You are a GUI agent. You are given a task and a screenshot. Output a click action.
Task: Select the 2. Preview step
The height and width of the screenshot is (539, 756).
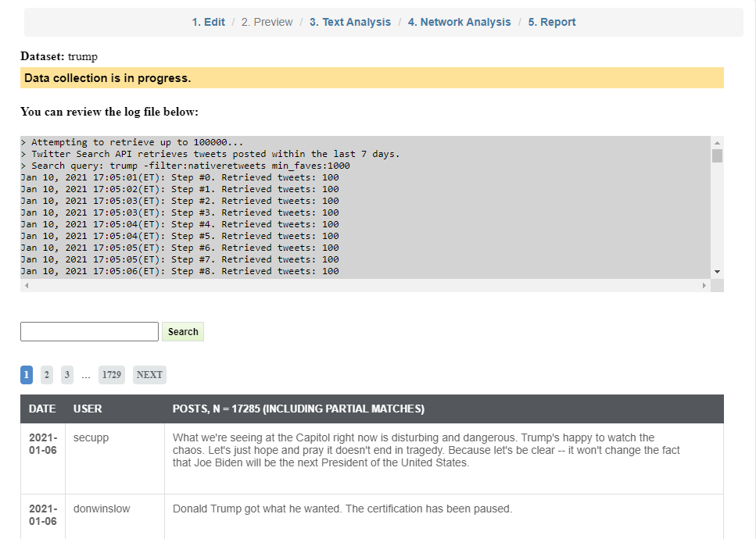pyautogui.click(x=267, y=22)
